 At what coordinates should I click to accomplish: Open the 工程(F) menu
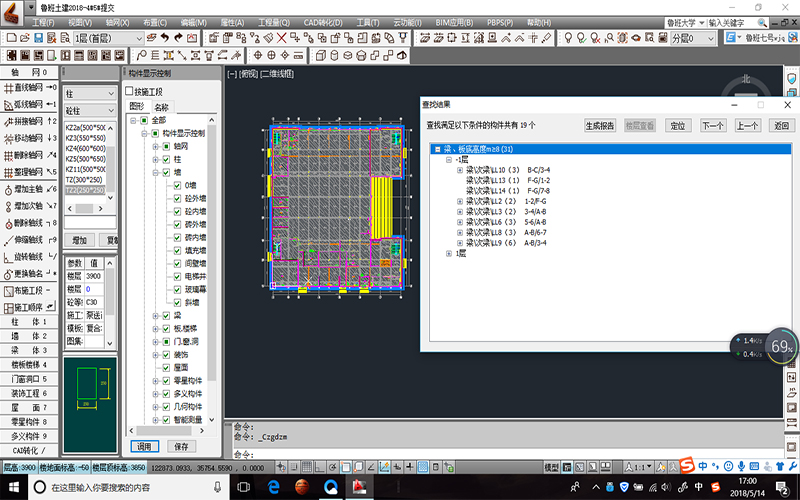[43, 23]
